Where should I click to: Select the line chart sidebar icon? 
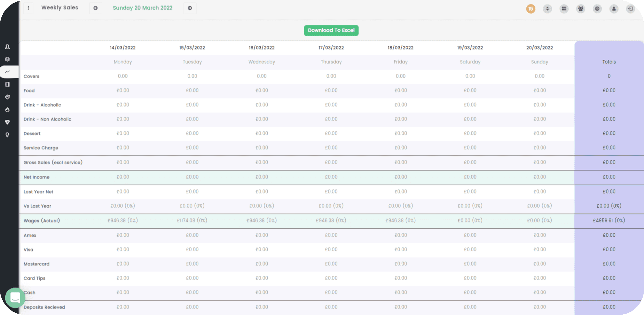coord(7,72)
